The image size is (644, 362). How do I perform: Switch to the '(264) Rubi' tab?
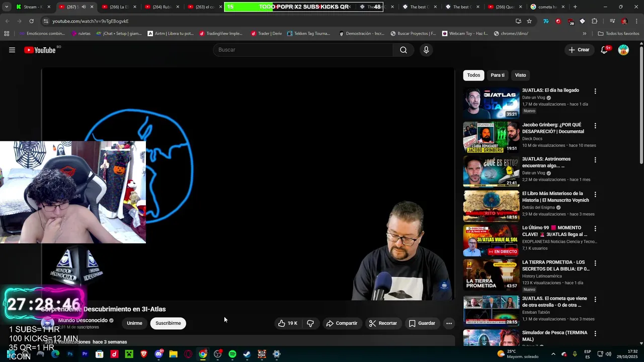pos(161,7)
